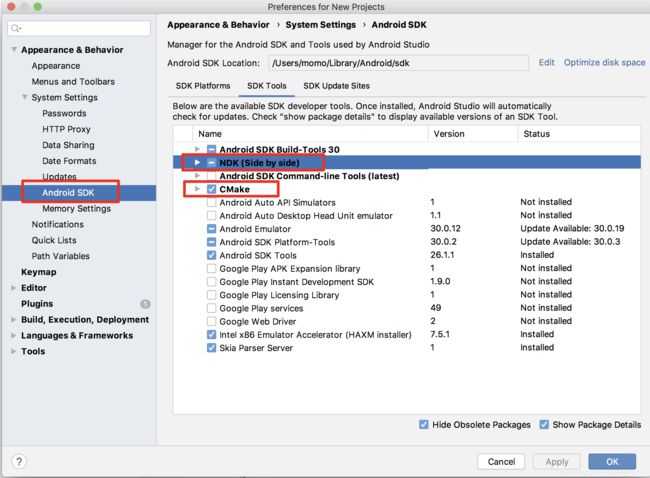Expand Build, Execution, Deployment section
This screenshot has height=478, width=650.
click(14, 320)
